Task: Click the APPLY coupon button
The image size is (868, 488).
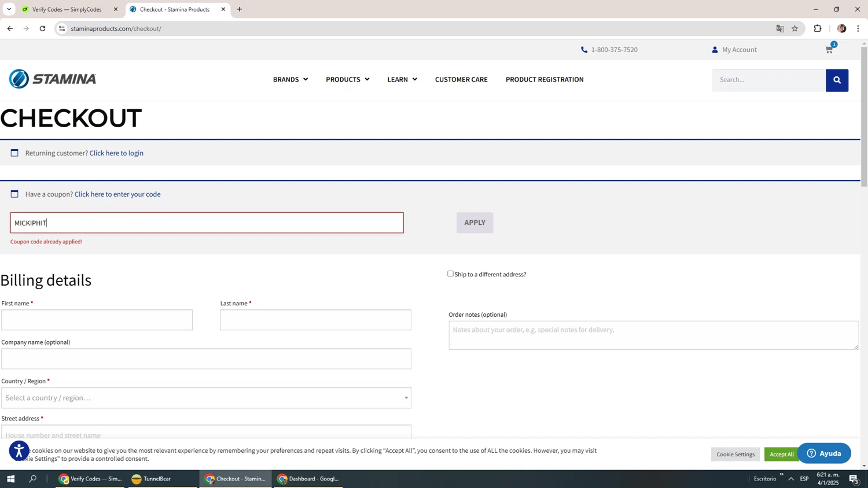Action: pyautogui.click(x=475, y=223)
